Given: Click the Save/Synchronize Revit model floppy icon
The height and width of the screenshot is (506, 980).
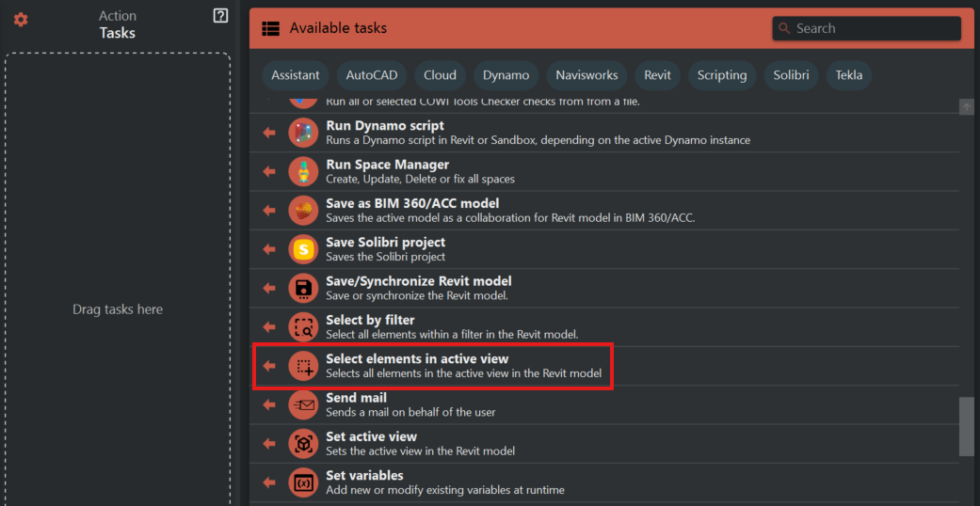Looking at the screenshot, I should [x=304, y=288].
